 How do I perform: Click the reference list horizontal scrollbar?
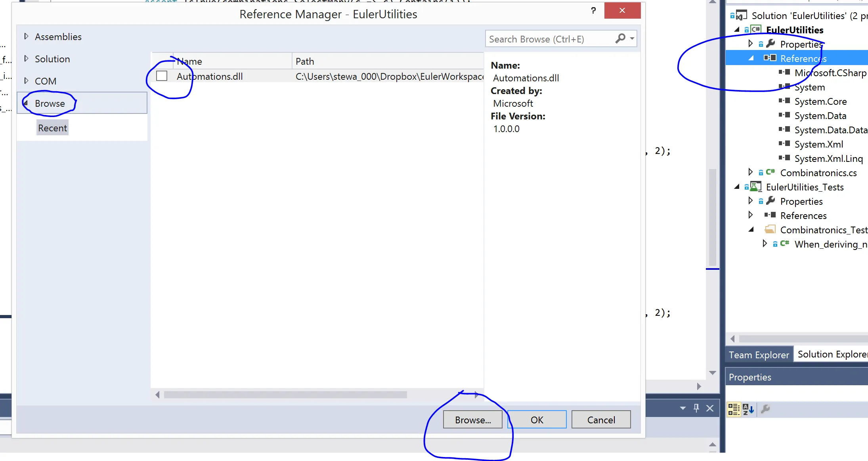[285, 395]
